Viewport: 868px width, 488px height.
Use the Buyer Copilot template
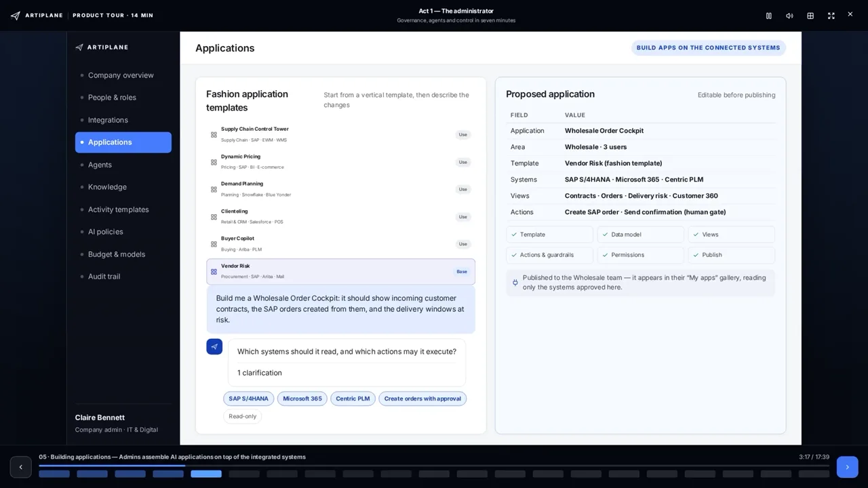pyautogui.click(x=463, y=244)
